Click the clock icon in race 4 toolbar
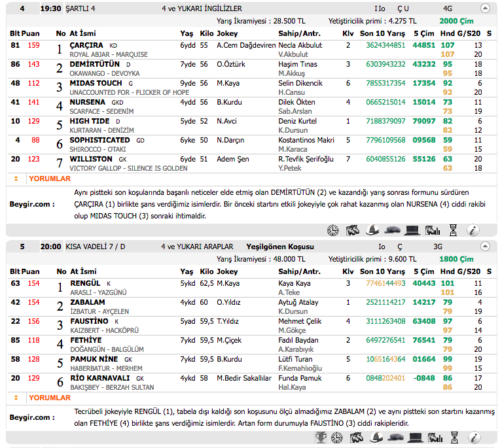The height and width of the screenshot is (448, 500). coord(333,230)
